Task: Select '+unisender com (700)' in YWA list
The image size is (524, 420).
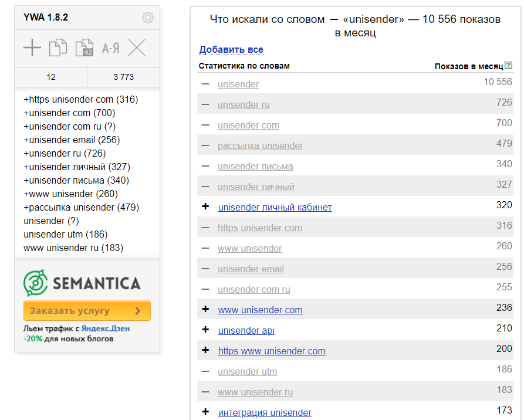Action: point(69,113)
